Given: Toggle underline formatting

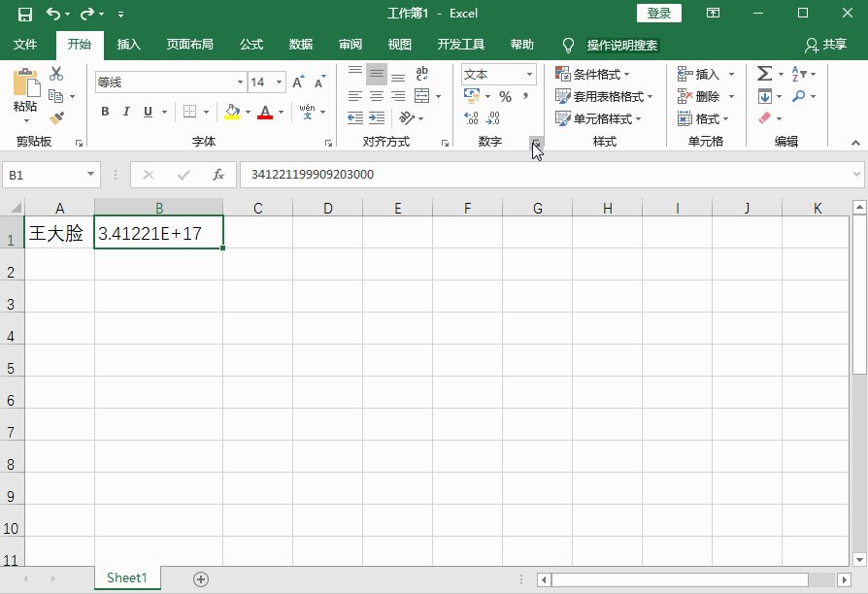Looking at the screenshot, I should pyautogui.click(x=148, y=111).
